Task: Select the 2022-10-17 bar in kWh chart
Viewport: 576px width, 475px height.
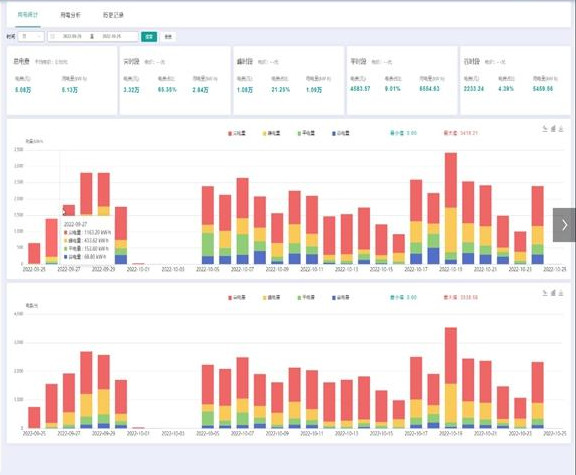Action: point(416,222)
